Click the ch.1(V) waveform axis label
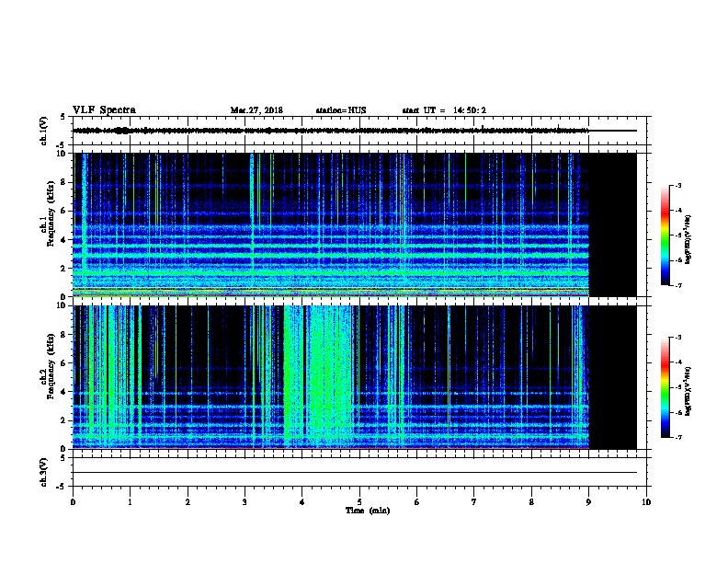728x563 pixels. [44, 131]
